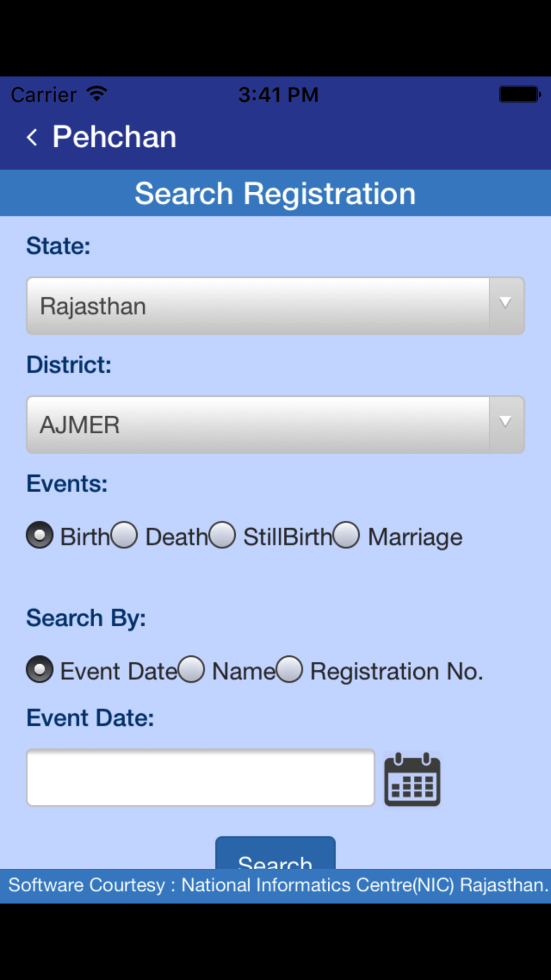Screen dimensions: 551x980
Task: Open the State dropdown showing Rajasthan
Action: click(275, 306)
